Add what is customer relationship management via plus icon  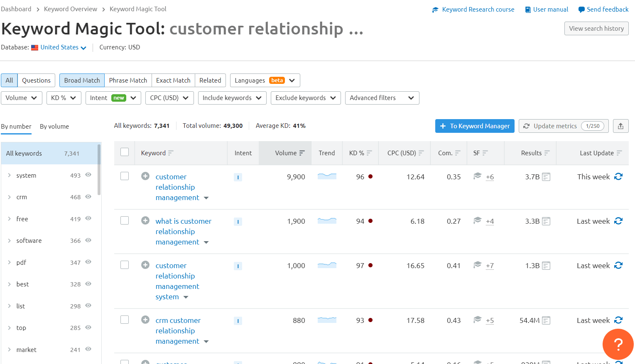(145, 220)
